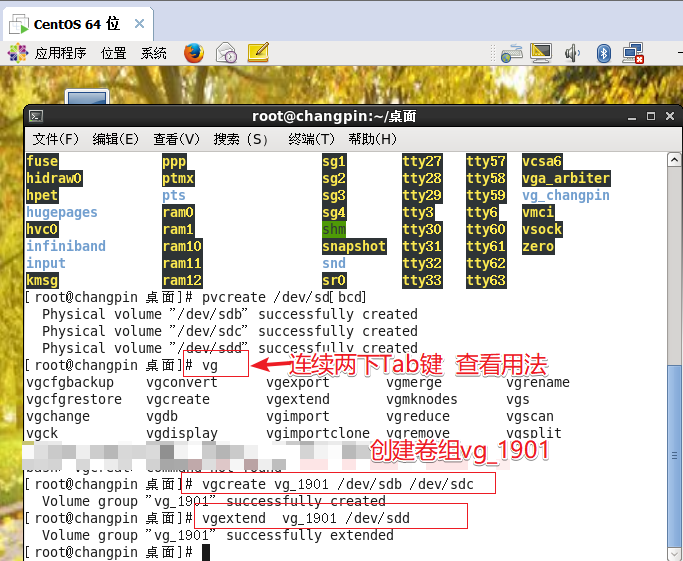
Task: Open the display monitor tray icon
Action: point(541,53)
